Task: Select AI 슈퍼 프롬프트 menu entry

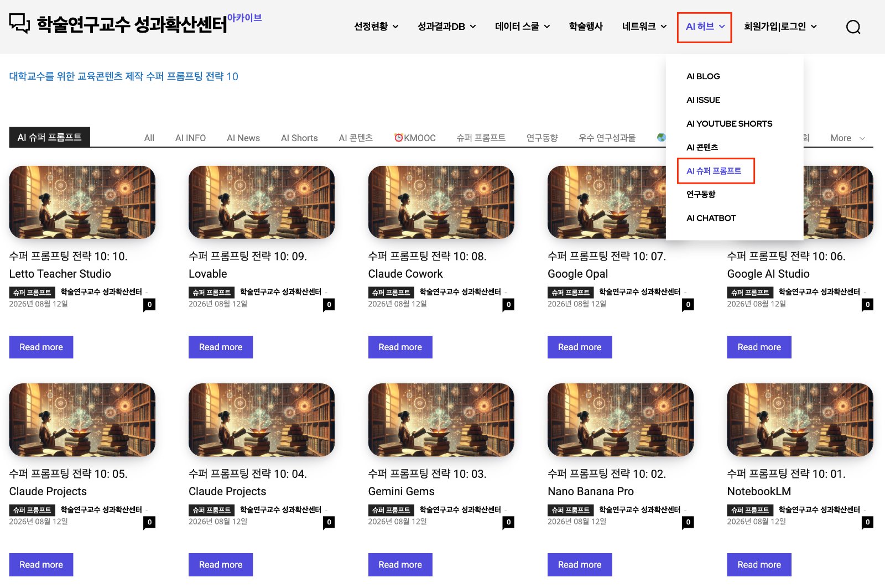Action: click(714, 171)
